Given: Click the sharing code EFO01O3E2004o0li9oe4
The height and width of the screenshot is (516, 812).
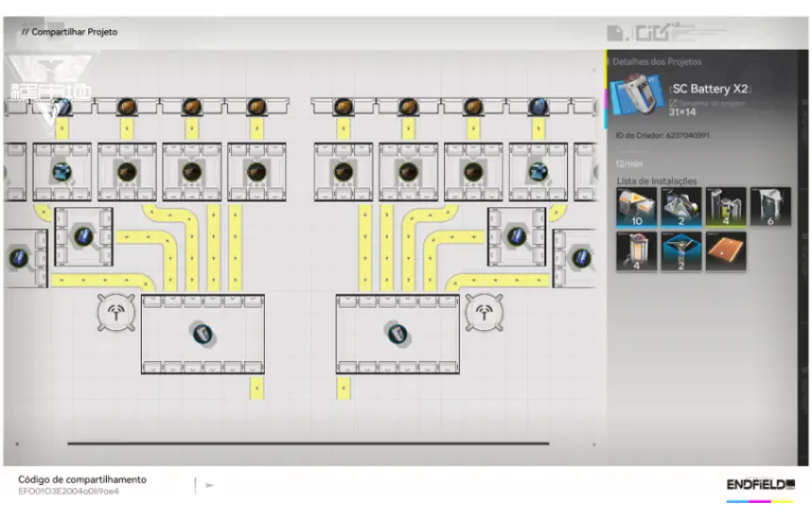Looking at the screenshot, I should pos(69,491).
